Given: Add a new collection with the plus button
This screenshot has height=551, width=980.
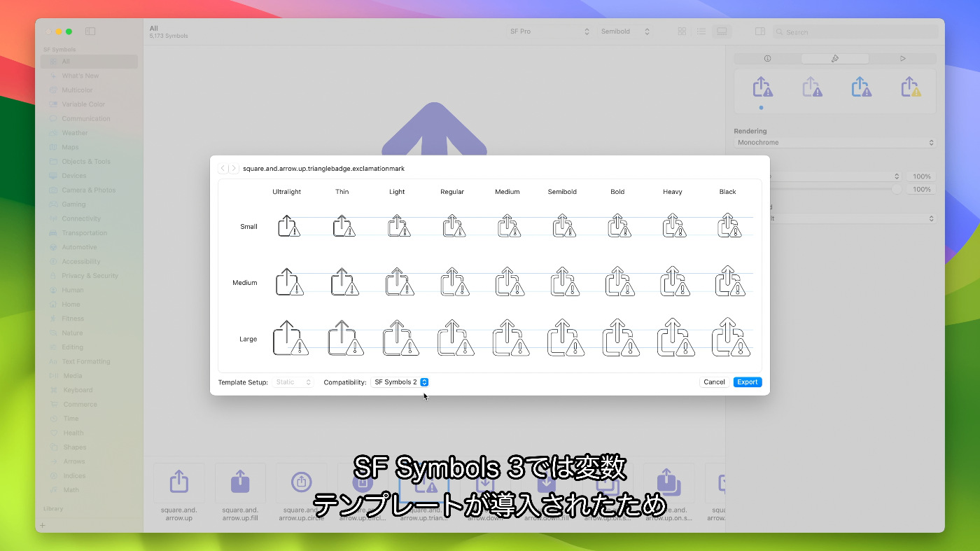Looking at the screenshot, I should [x=42, y=525].
